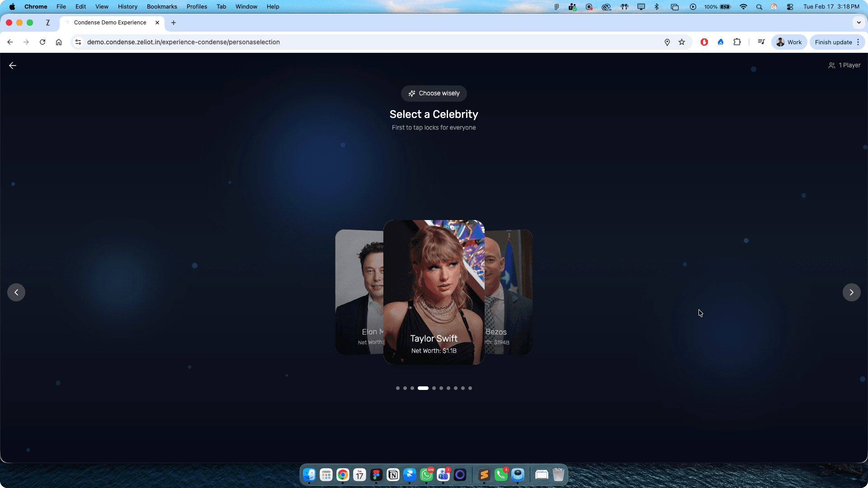Open Figma from the Dock
868x488 pixels.
point(377,475)
